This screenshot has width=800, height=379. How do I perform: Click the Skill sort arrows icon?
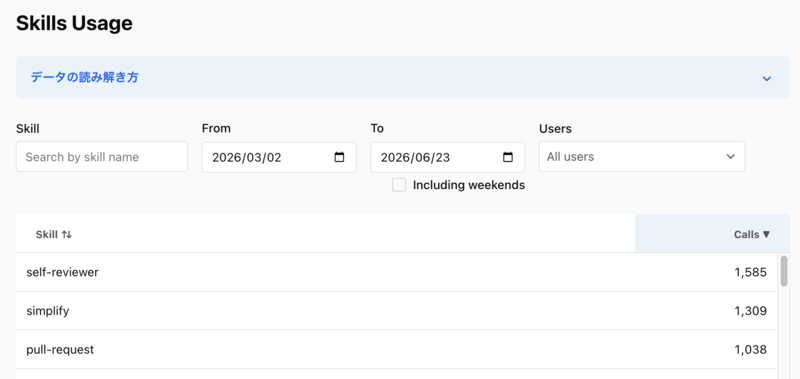tap(67, 235)
